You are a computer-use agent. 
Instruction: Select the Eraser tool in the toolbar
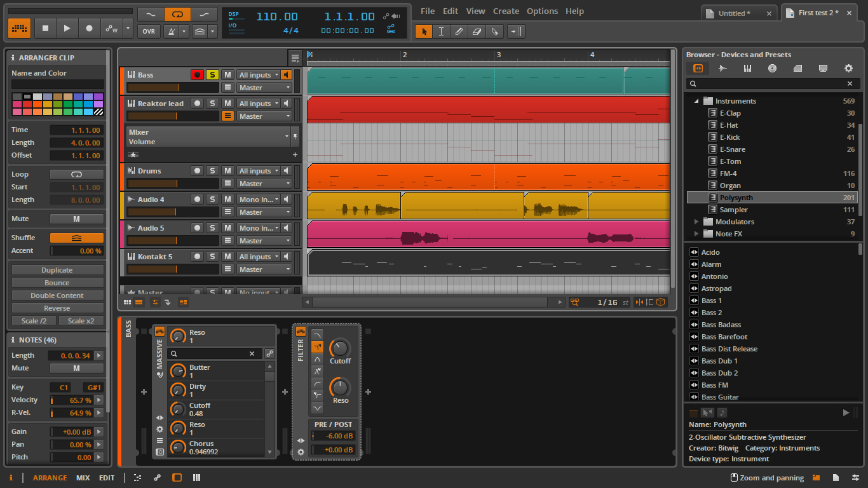coord(477,31)
